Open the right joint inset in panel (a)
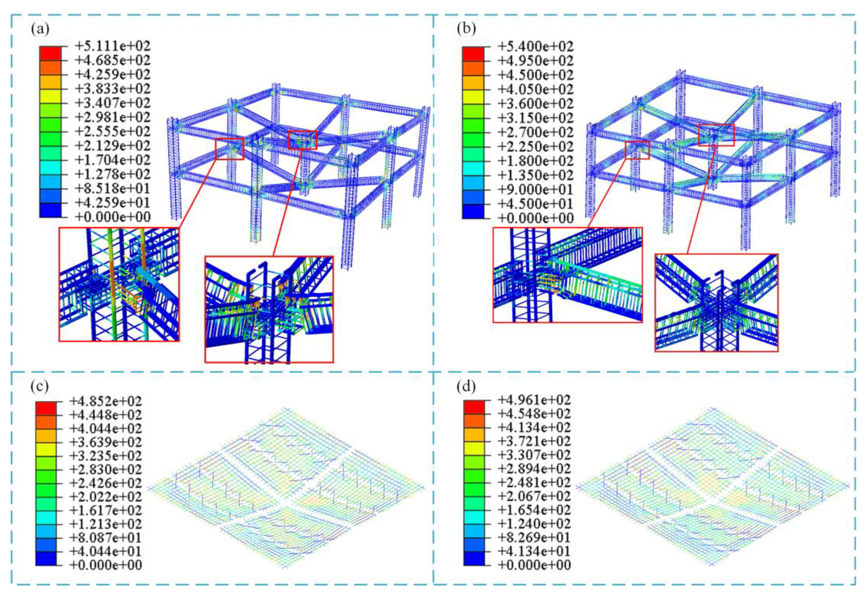 (x=269, y=310)
